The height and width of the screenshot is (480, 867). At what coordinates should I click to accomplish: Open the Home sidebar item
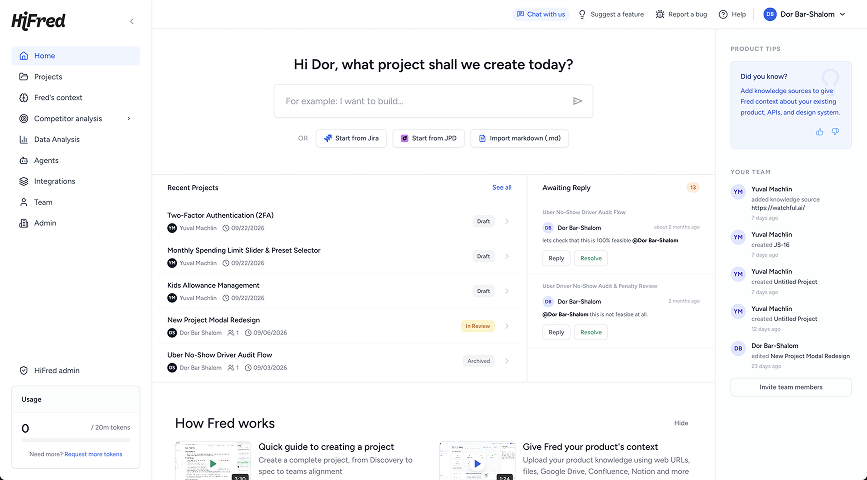click(76, 56)
